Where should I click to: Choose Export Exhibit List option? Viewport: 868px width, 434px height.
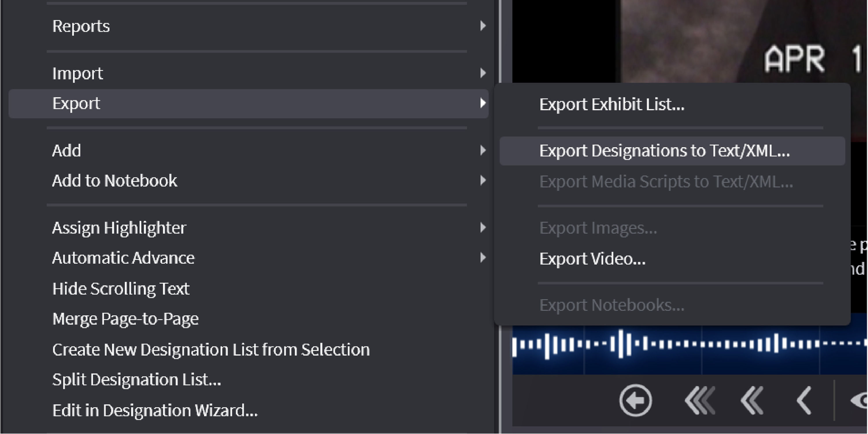(611, 104)
